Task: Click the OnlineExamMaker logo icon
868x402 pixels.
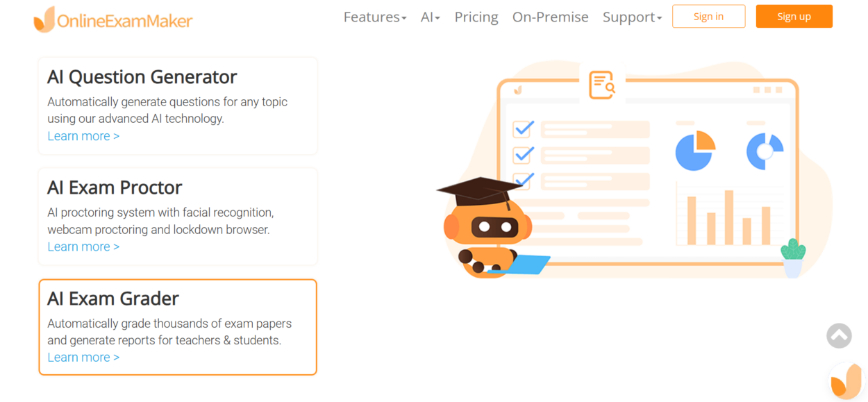Action: pos(43,19)
